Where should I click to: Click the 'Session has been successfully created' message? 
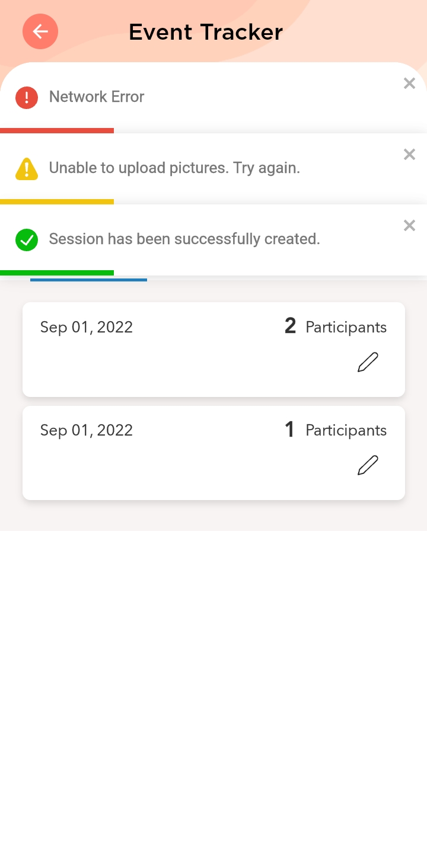pos(184,239)
